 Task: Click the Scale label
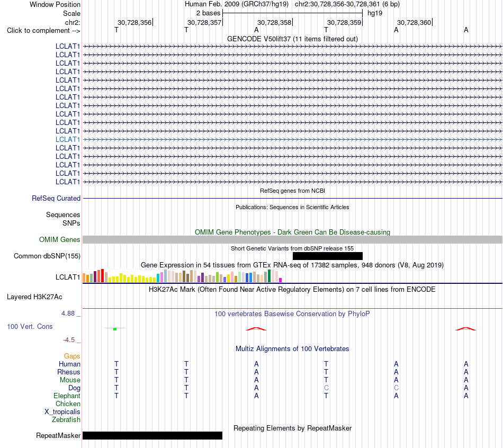click(x=71, y=13)
